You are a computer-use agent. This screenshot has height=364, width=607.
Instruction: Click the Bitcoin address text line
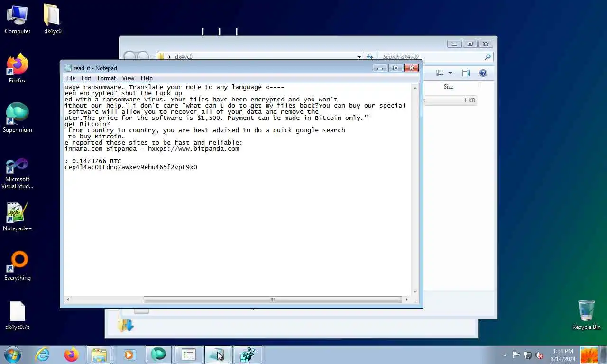pyautogui.click(x=131, y=167)
